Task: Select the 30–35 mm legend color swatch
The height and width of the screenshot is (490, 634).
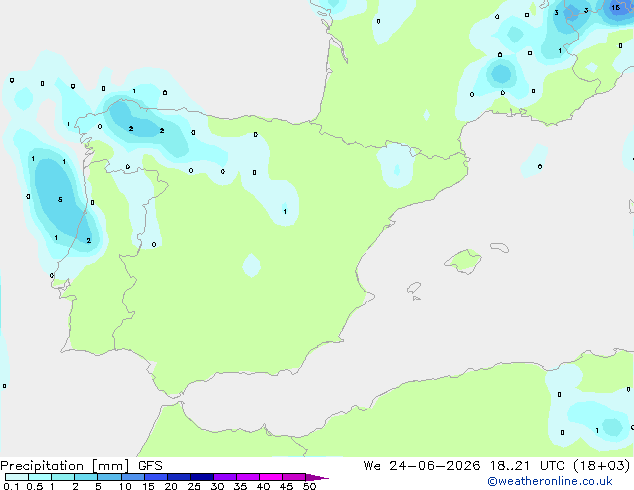Action: (225, 477)
